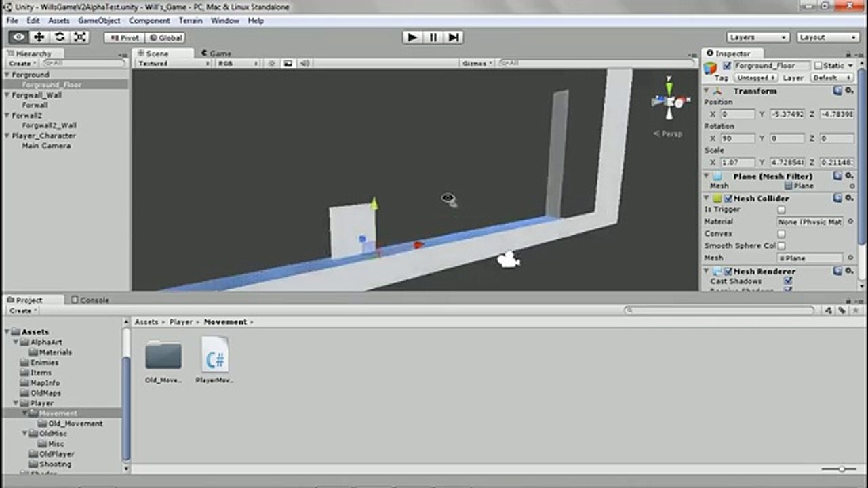Open Transform component gear menu

point(849,91)
